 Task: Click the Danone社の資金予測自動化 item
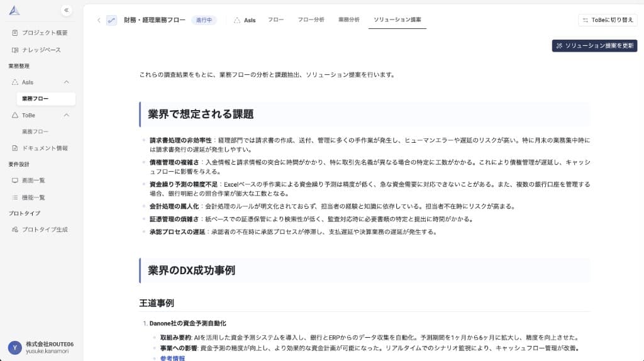click(187, 324)
